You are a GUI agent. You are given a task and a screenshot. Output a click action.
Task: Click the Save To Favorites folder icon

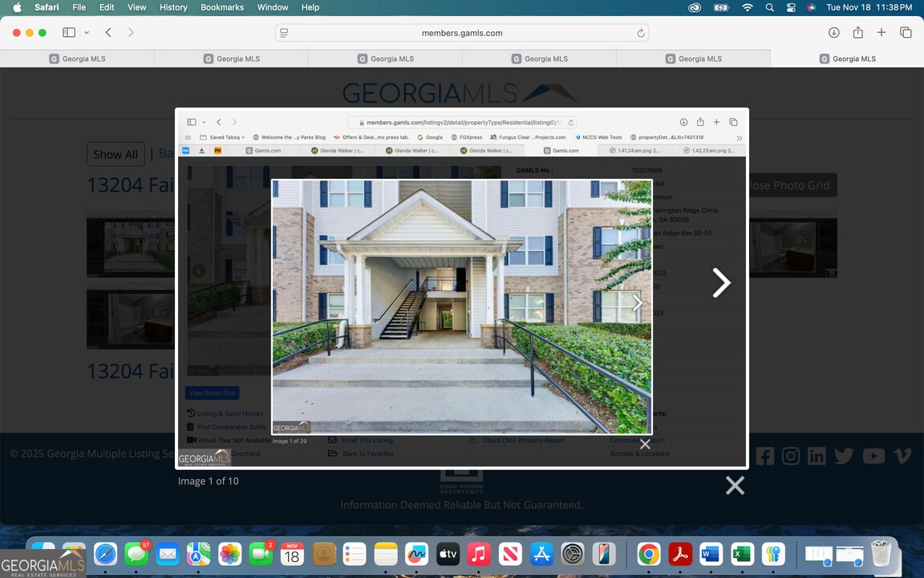(x=332, y=453)
